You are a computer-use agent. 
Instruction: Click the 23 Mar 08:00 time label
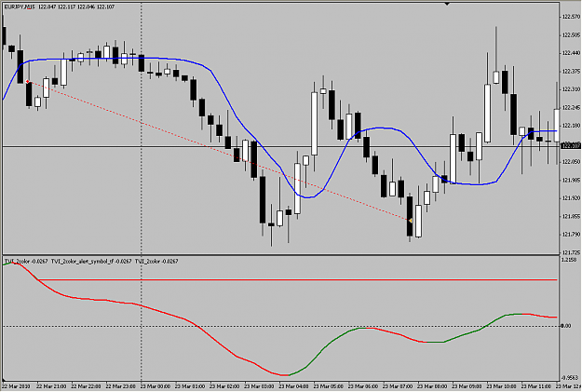[432, 386]
